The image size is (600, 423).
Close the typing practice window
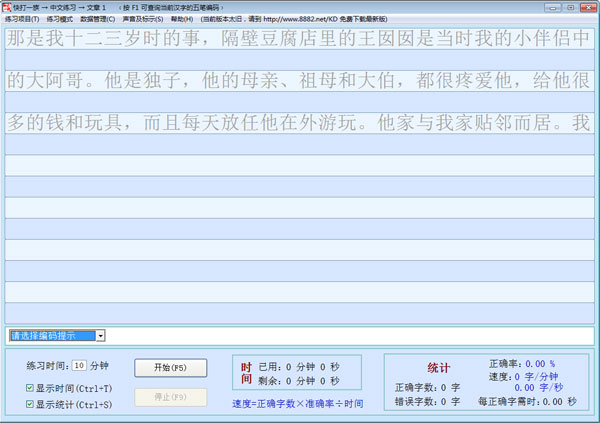[x=587, y=7]
